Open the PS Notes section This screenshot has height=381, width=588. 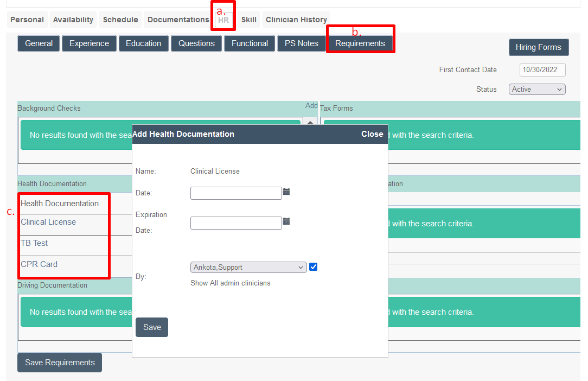[x=302, y=43]
